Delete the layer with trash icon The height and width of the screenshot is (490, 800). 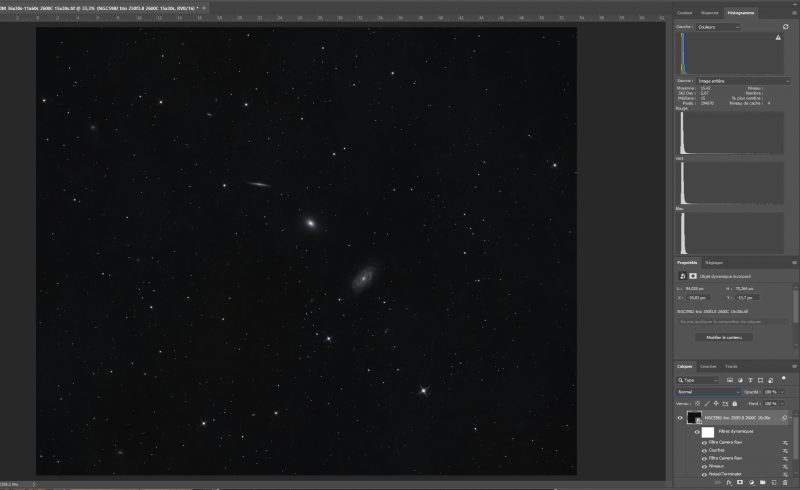click(x=785, y=482)
